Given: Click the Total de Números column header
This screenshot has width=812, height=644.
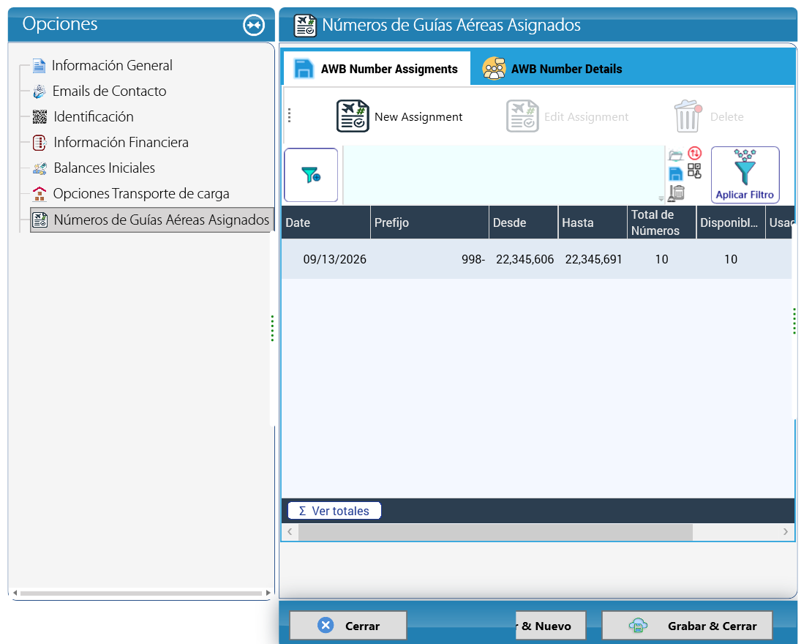Looking at the screenshot, I should click(661, 222).
